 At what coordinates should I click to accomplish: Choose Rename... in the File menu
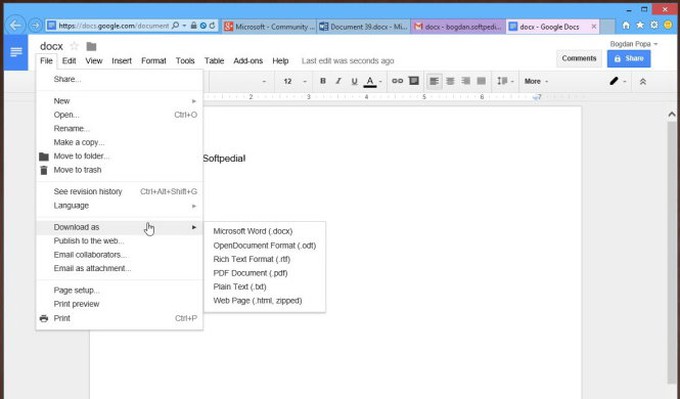click(119, 128)
